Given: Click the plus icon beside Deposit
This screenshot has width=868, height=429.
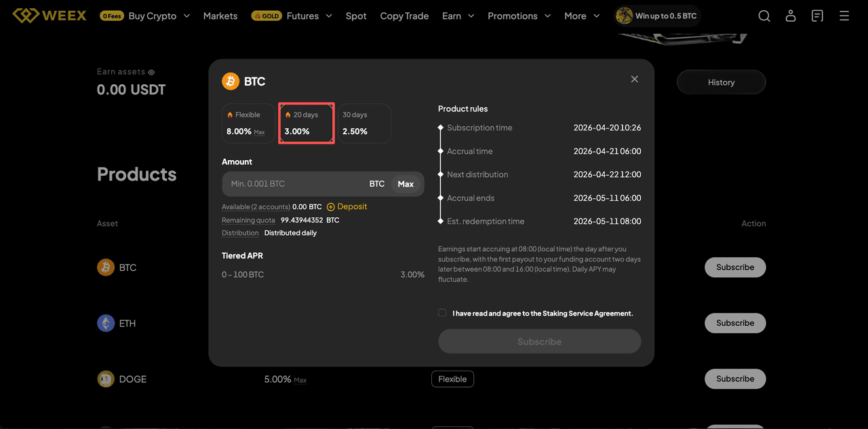Looking at the screenshot, I should coord(331,207).
